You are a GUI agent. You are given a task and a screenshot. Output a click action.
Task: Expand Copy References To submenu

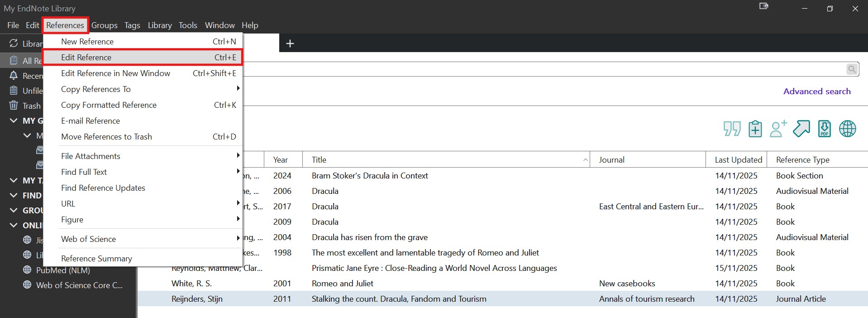(x=143, y=89)
